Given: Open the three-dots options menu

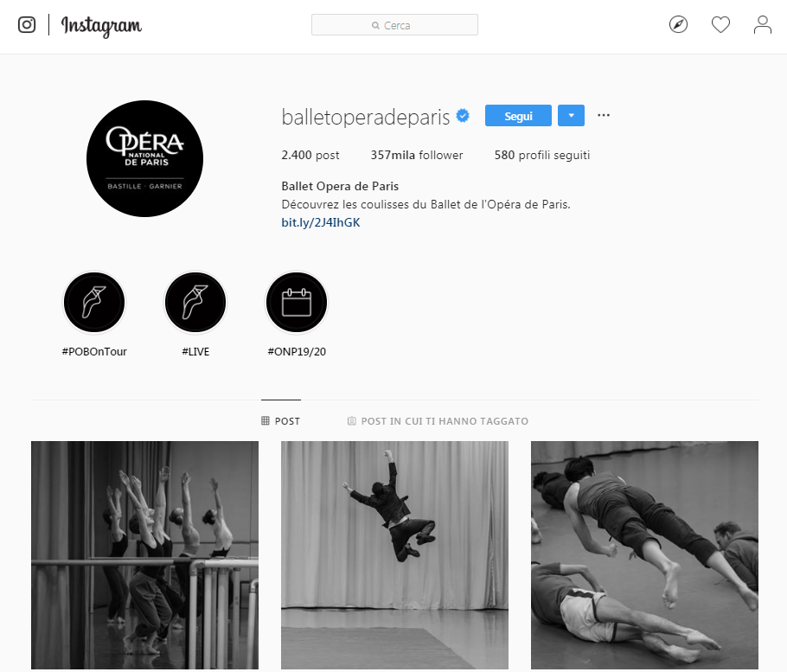Looking at the screenshot, I should click(x=604, y=115).
